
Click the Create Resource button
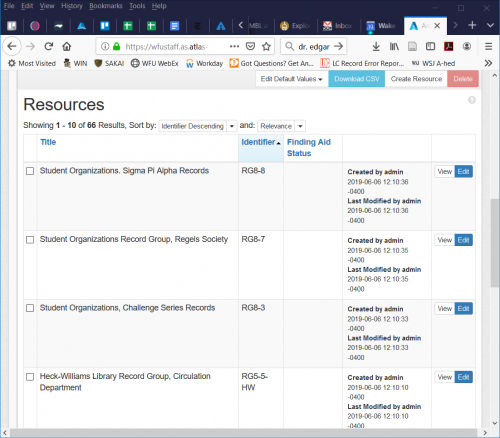pyautogui.click(x=416, y=79)
